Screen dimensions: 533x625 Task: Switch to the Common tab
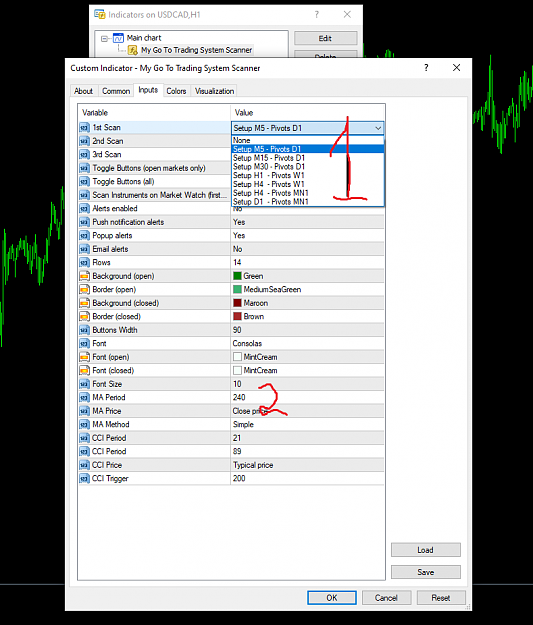click(116, 91)
